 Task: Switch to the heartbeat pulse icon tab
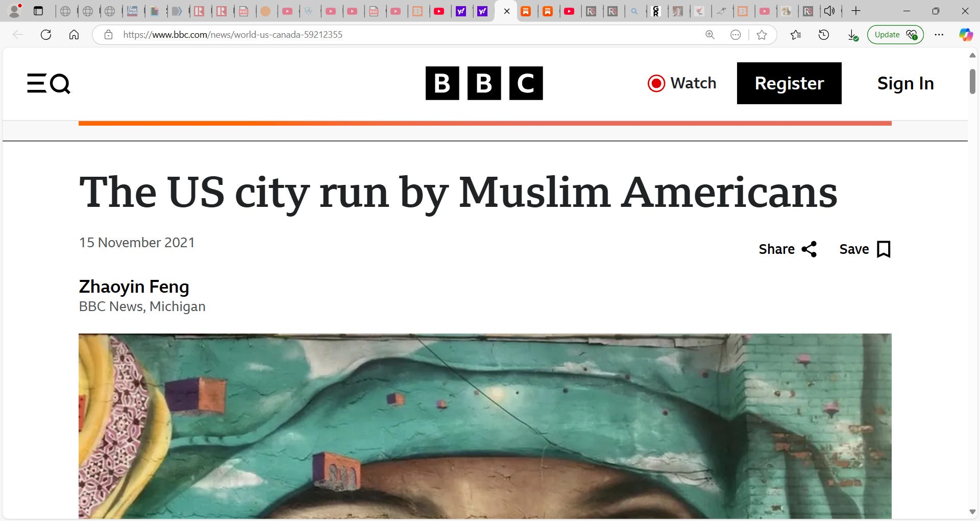point(309,11)
